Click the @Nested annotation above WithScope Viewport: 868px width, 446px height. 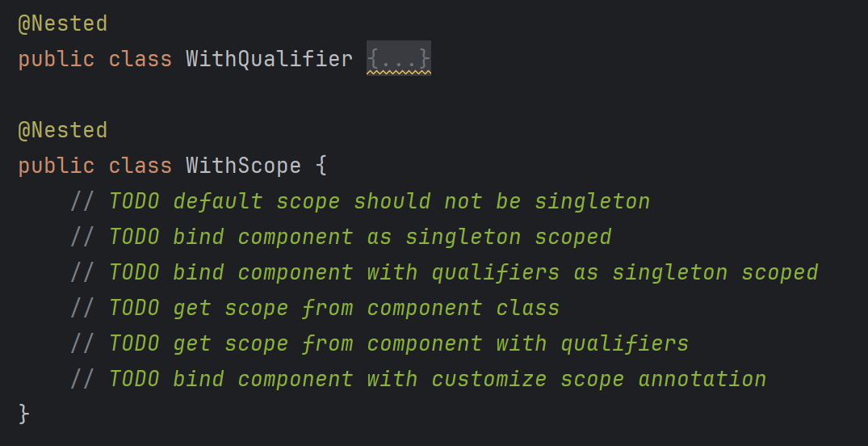[x=63, y=130]
